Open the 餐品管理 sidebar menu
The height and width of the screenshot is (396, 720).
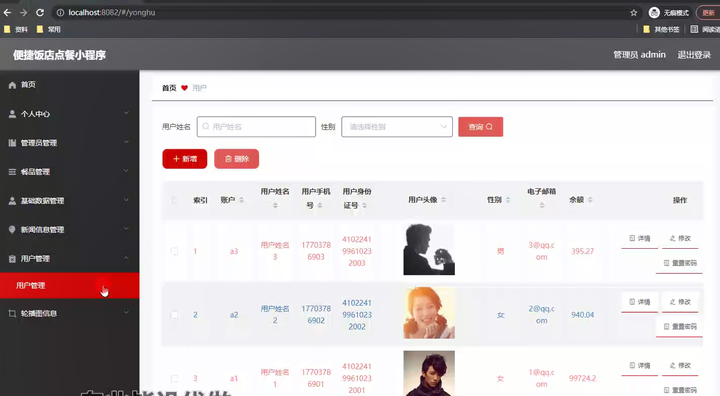pos(69,172)
